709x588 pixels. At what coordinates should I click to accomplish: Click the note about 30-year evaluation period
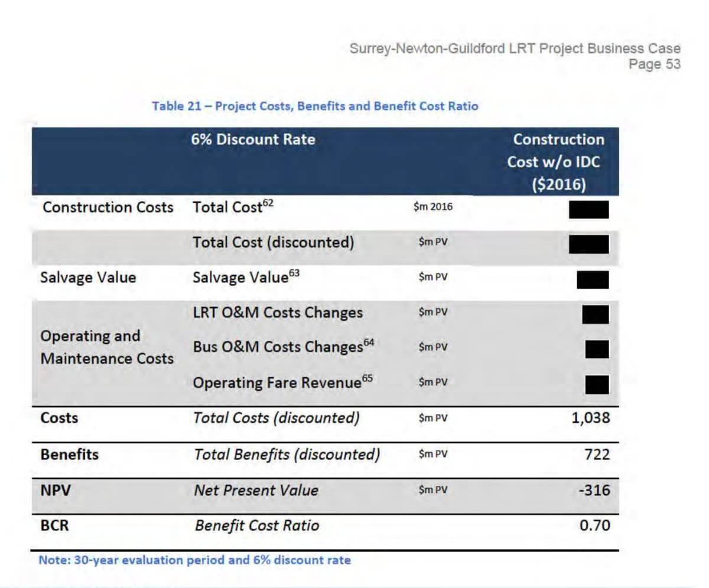[x=194, y=560]
